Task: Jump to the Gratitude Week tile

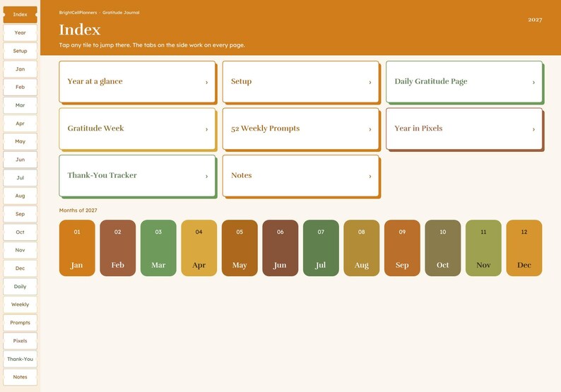Action: click(x=137, y=129)
